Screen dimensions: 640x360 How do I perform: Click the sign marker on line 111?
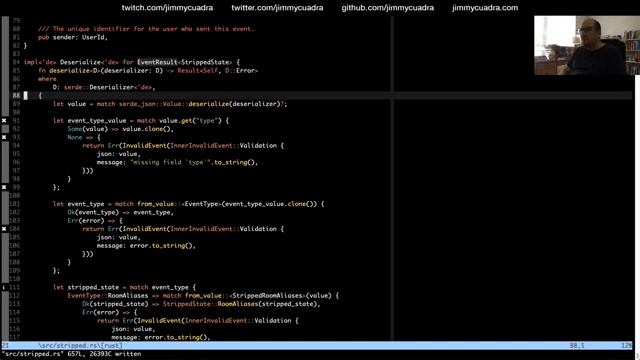point(4,287)
